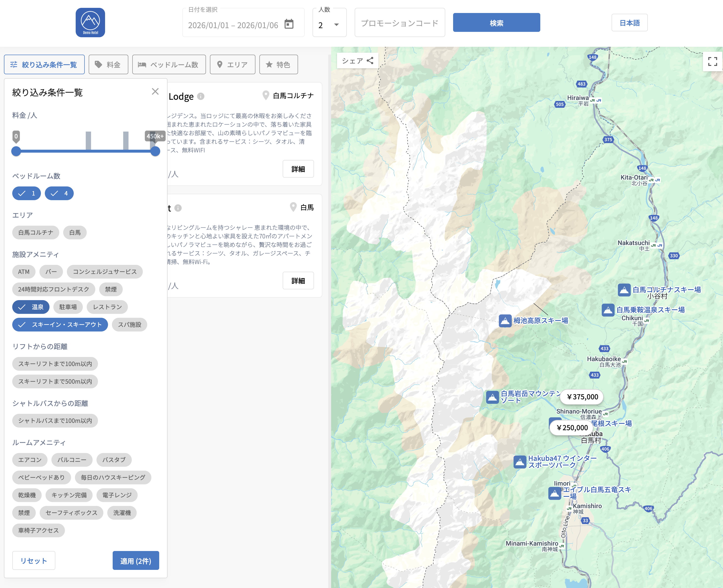Open the 日本語 language selector
The height and width of the screenshot is (588, 723).
pyautogui.click(x=629, y=23)
